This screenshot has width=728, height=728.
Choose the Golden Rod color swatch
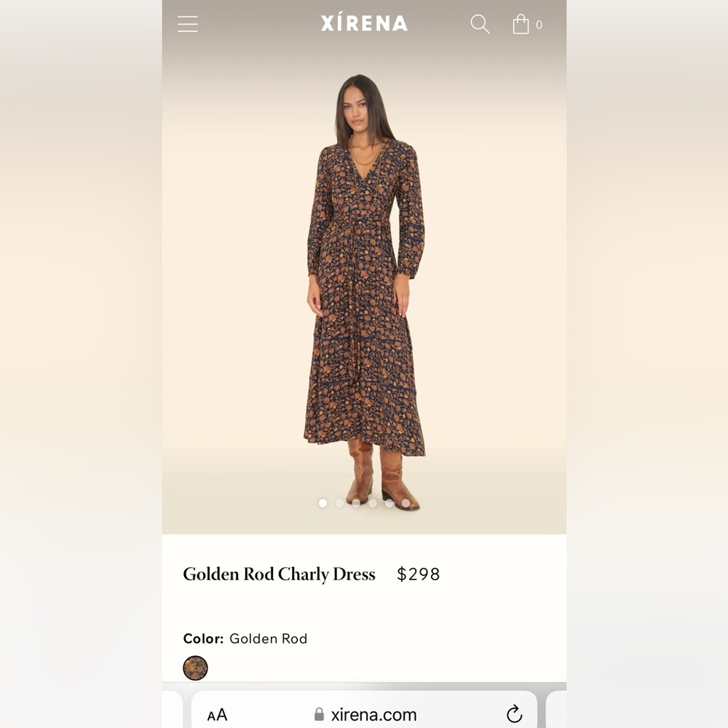click(195, 668)
